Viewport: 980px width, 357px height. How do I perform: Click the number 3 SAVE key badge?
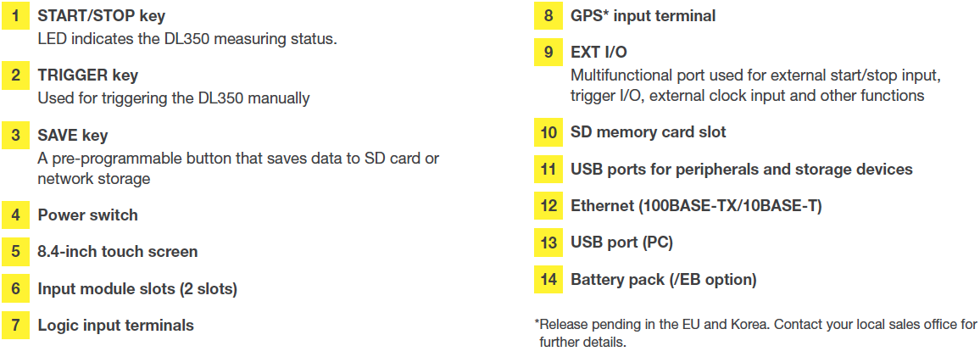pyautogui.click(x=15, y=136)
